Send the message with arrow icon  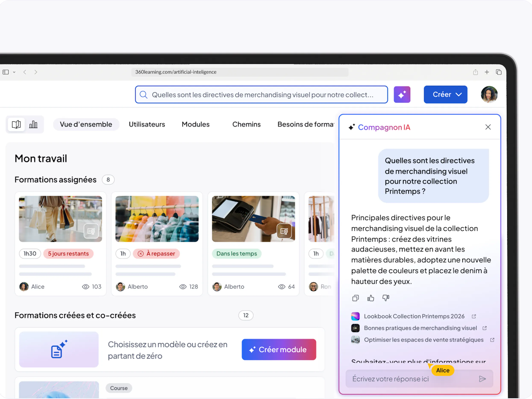(482, 379)
